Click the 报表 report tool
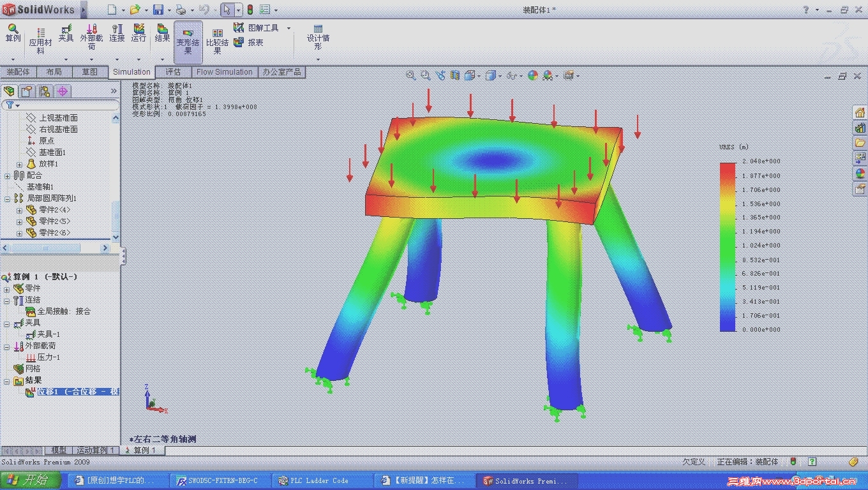The height and width of the screenshot is (490, 868). tap(249, 42)
